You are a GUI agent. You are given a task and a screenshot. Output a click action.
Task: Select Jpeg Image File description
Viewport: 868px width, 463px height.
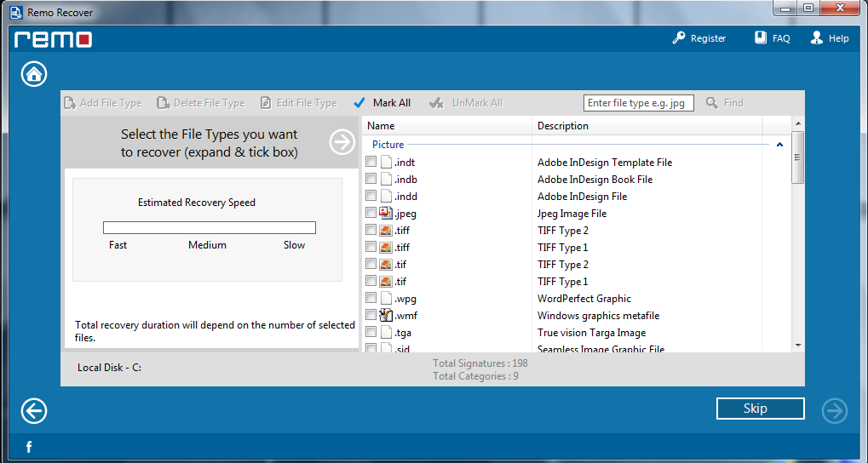pos(572,214)
